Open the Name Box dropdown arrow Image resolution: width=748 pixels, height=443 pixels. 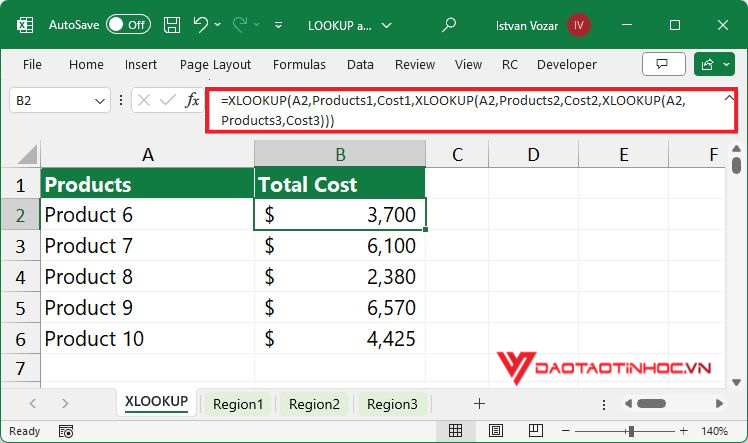[100, 101]
